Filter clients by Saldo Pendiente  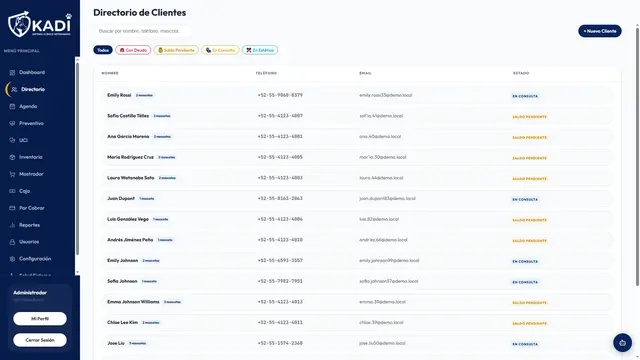pos(176,50)
